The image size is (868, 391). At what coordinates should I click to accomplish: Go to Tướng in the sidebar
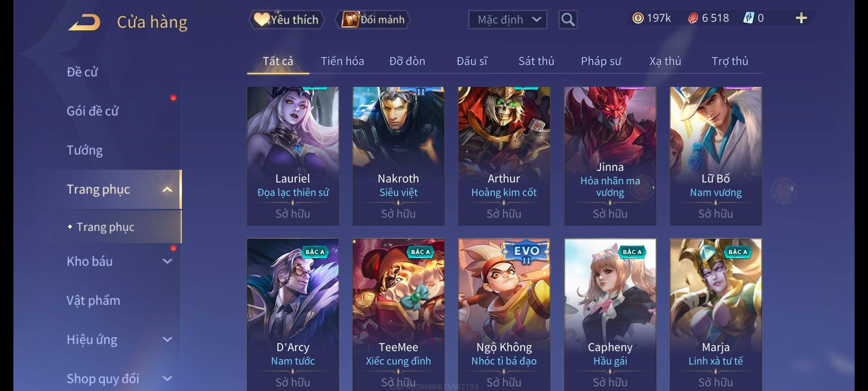(85, 150)
